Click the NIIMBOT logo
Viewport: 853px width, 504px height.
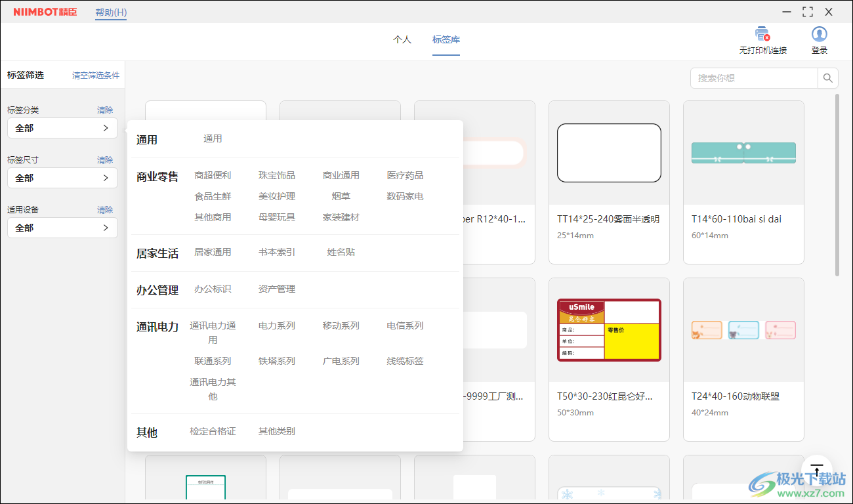[45, 12]
